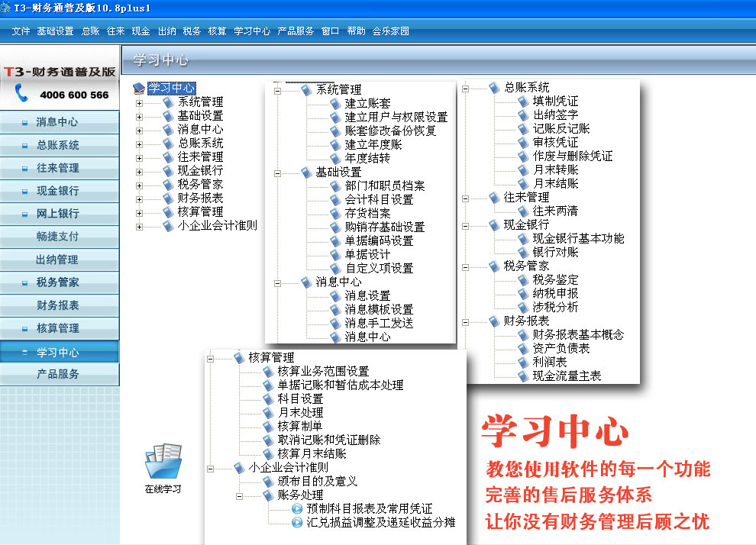The height and width of the screenshot is (545, 756).
Task: Open 产品服务 in the sidebar
Action: pos(60,374)
